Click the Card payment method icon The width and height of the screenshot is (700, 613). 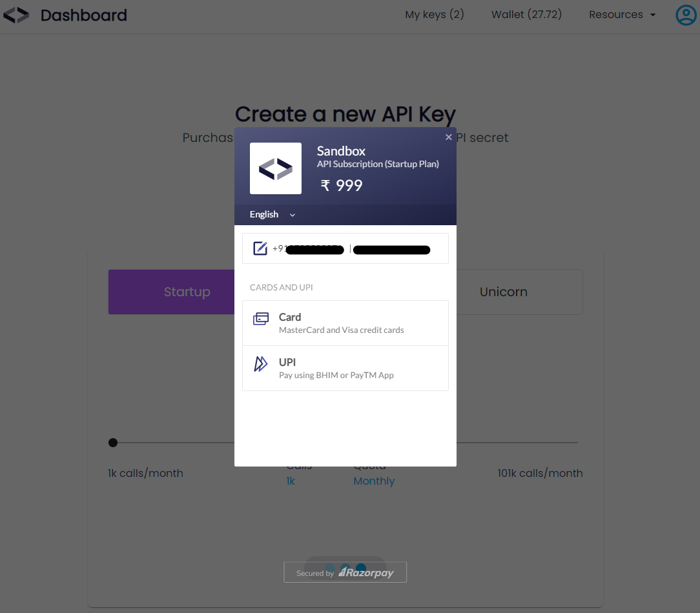[x=261, y=319]
